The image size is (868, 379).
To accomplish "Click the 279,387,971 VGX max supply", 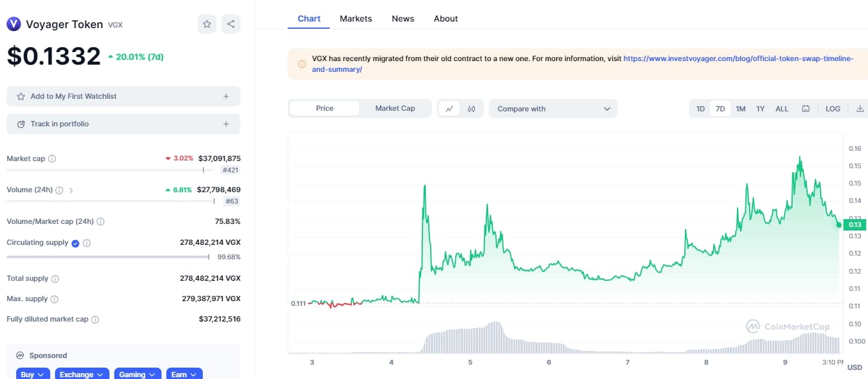I will pyautogui.click(x=211, y=299).
